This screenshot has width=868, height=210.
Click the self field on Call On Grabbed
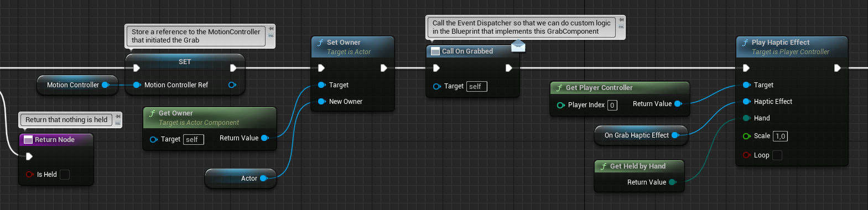click(476, 86)
